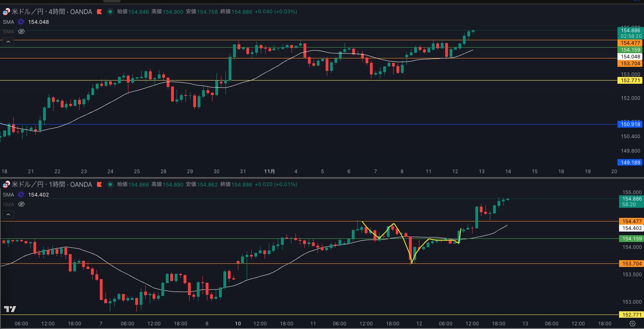Click the red flag icon on the 1-hour chart

99,184
